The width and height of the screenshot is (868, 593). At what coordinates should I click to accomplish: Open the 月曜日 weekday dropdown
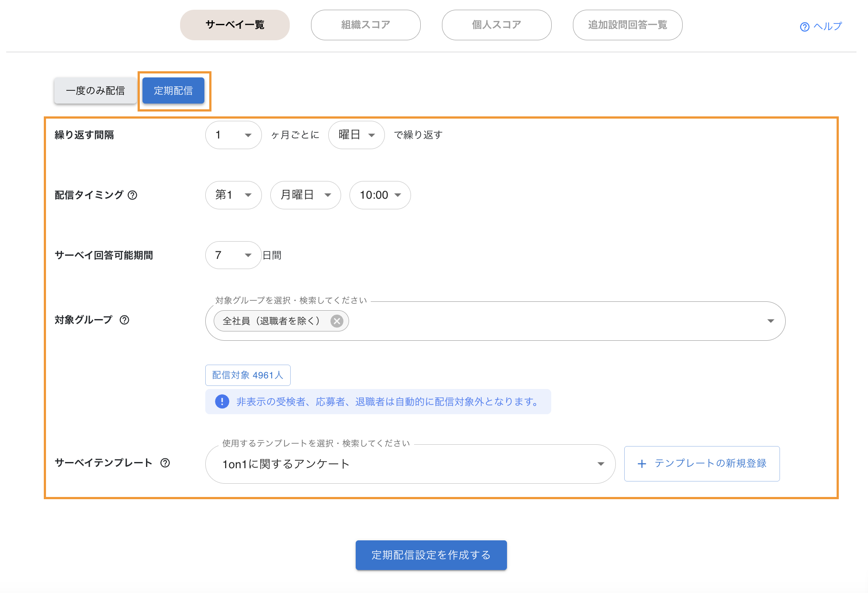(x=305, y=195)
